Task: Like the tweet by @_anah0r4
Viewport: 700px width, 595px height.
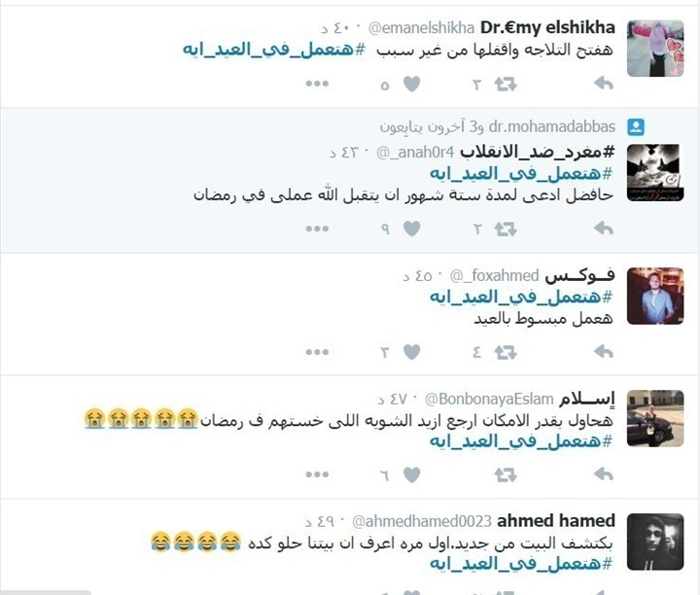Action: [411, 228]
